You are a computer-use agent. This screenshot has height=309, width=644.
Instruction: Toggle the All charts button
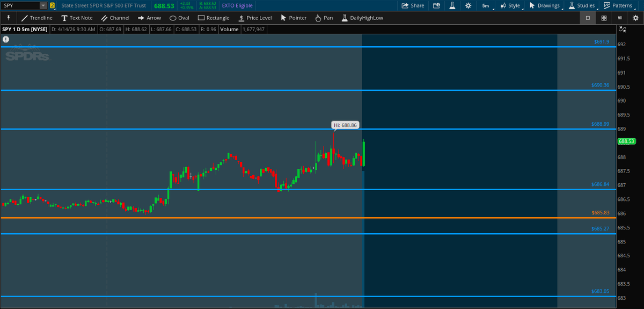point(620,18)
